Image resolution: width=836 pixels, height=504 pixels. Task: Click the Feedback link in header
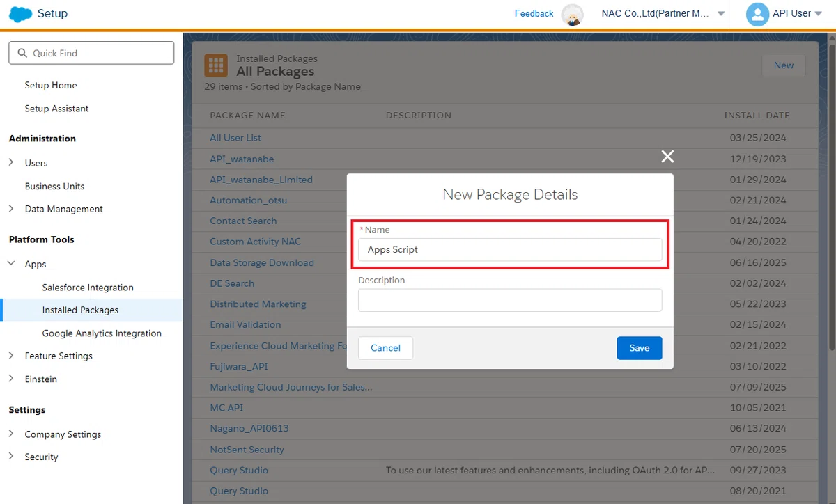pos(534,14)
